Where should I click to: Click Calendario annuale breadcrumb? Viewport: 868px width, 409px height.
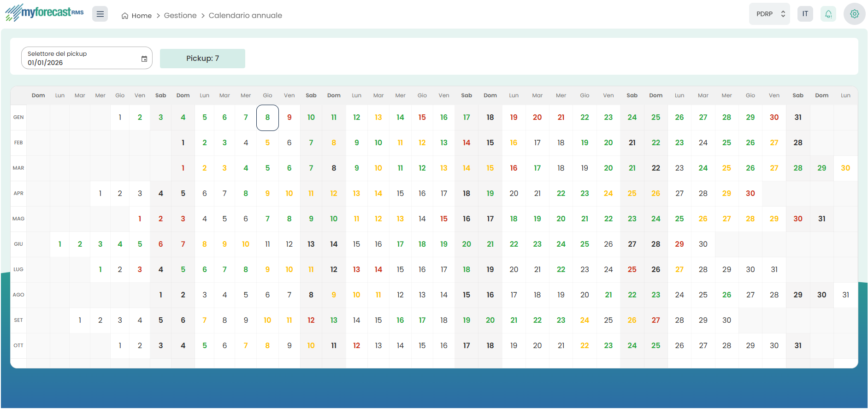point(245,15)
